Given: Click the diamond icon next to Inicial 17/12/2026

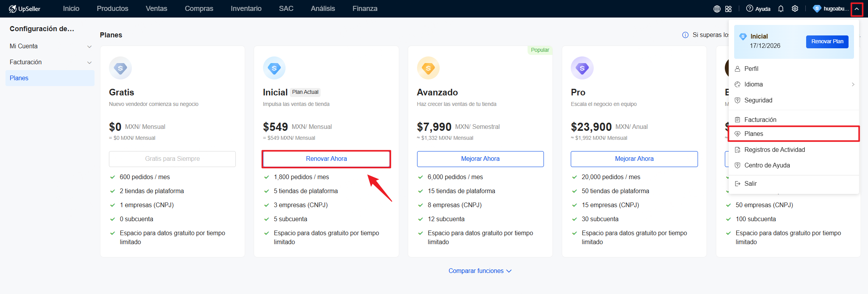Looking at the screenshot, I should click(x=743, y=37).
